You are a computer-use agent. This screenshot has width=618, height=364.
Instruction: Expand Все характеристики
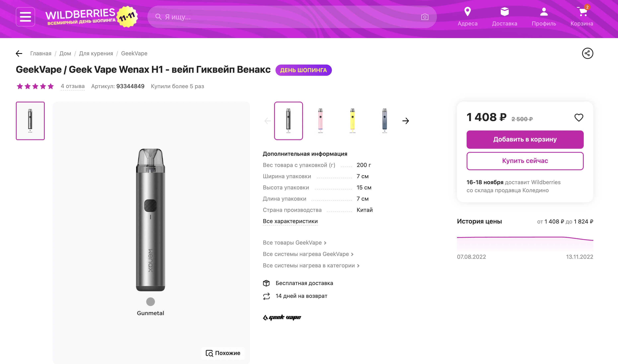pyautogui.click(x=290, y=221)
